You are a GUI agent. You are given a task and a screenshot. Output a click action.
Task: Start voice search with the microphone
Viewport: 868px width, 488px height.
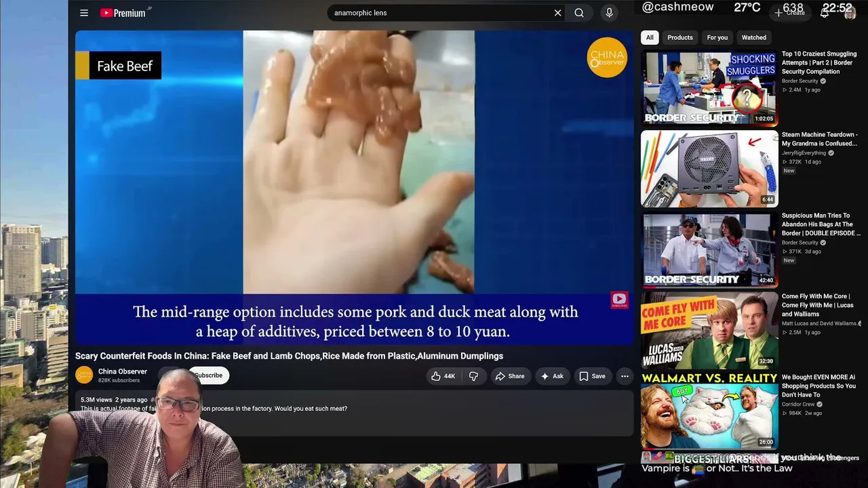[609, 13]
